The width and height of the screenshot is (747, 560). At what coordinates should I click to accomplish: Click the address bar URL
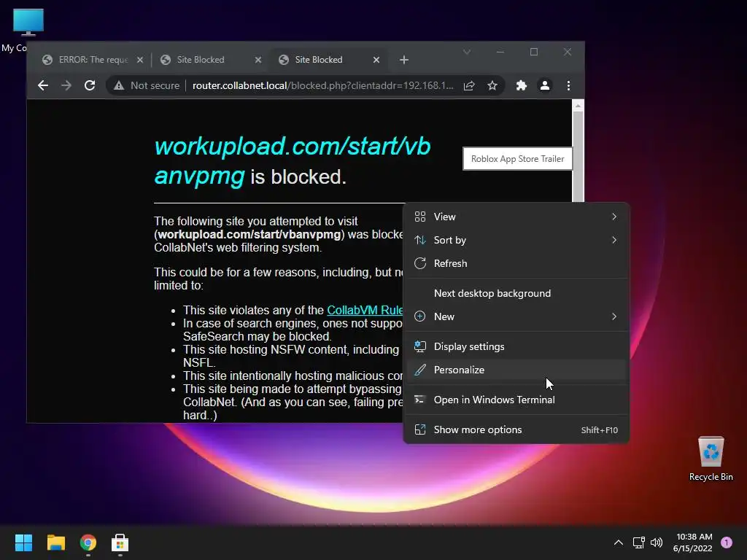[x=322, y=86]
